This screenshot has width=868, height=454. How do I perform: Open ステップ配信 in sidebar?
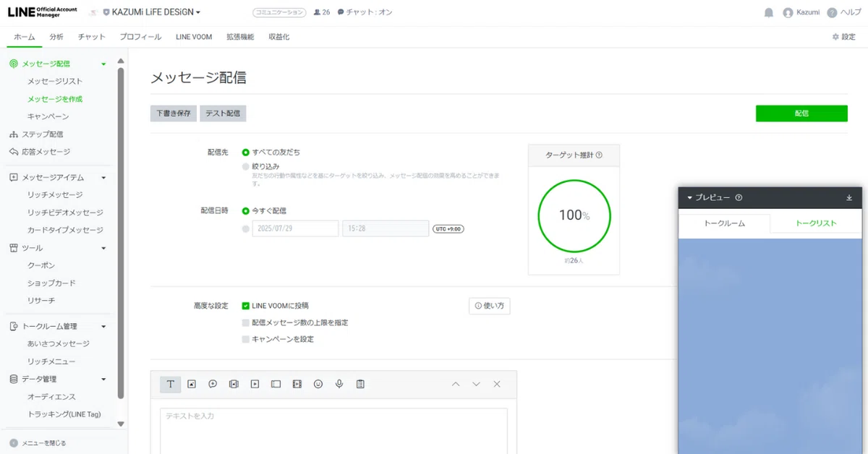point(42,134)
